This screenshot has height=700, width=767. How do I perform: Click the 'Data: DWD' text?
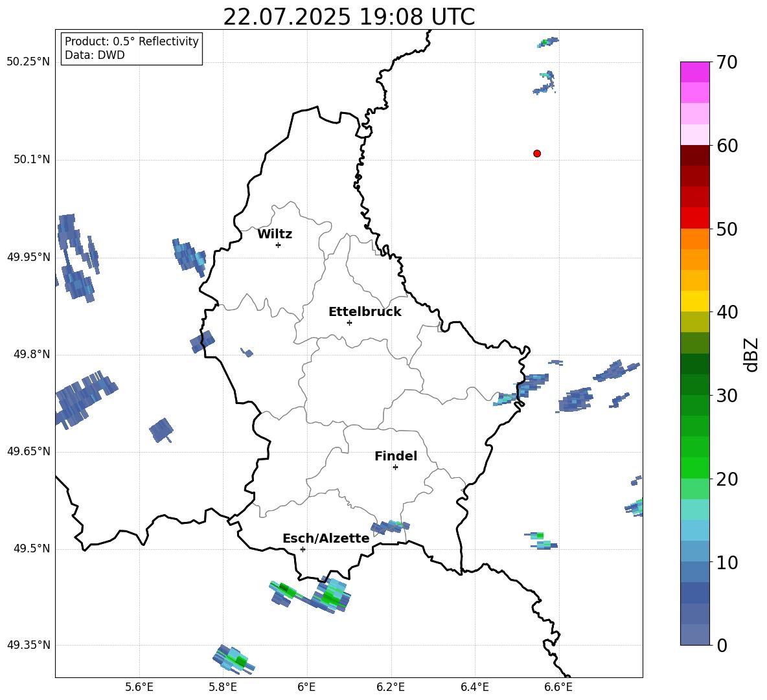(x=95, y=55)
